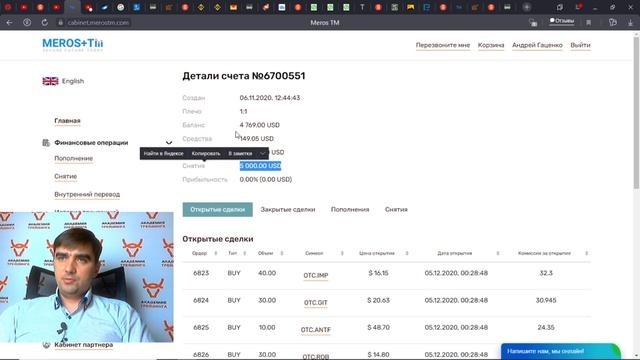
Task: Open the Кабинет партнера sidebar item
Action: 84,345
